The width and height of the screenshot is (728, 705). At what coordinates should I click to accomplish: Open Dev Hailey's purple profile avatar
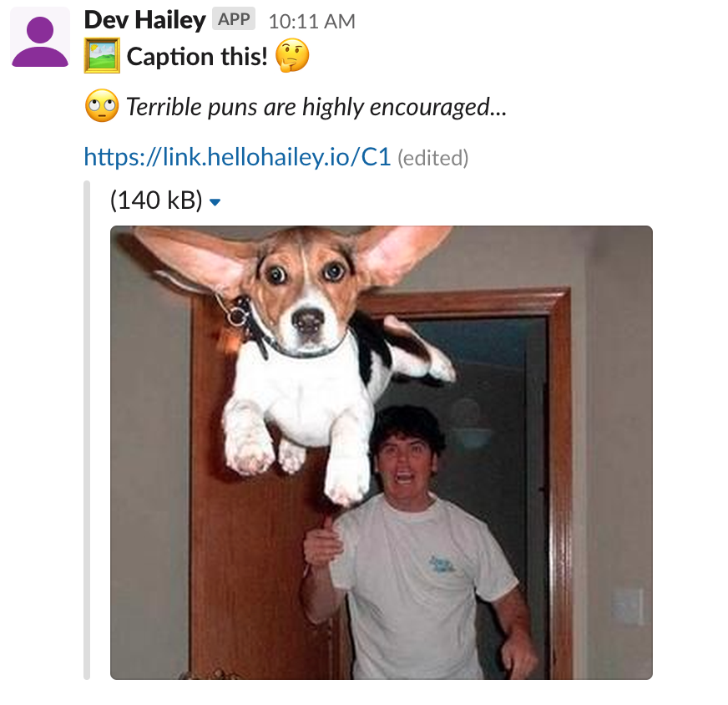click(x=40, y=37)
